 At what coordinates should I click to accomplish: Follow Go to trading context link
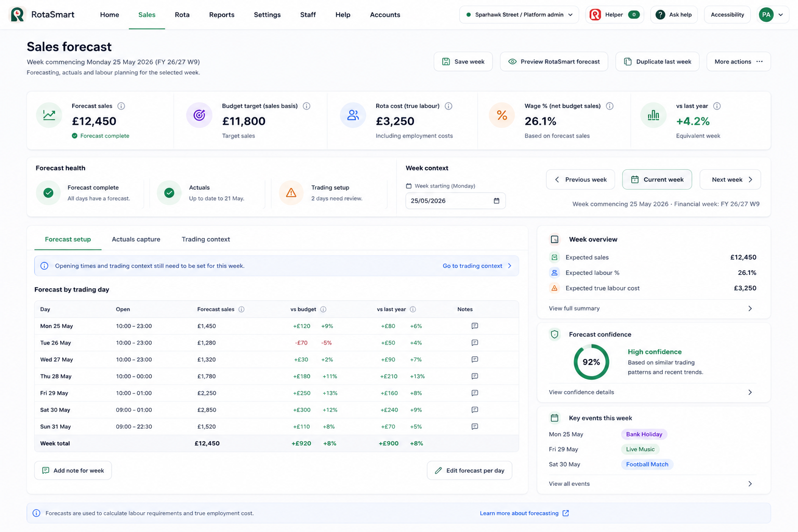(x=477, y=266)
